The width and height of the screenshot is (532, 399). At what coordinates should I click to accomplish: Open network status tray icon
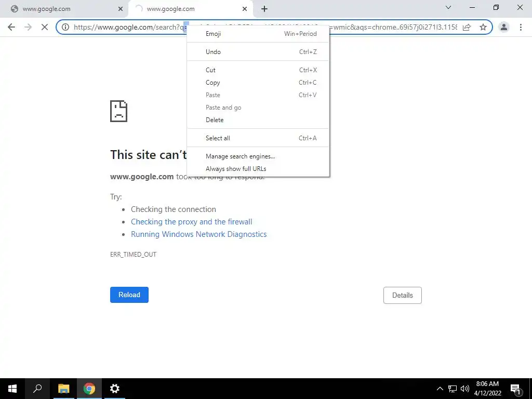tap(453, 389)
